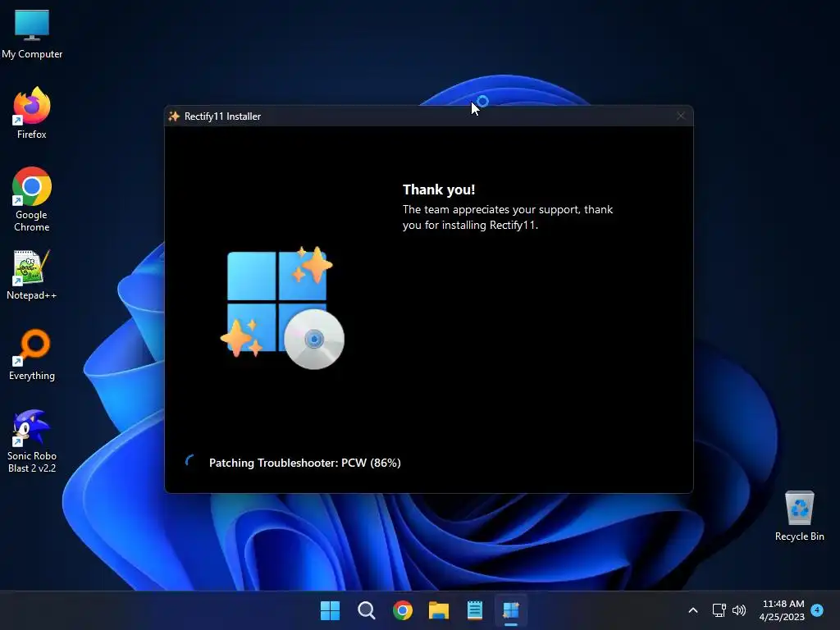
Task: Click the 'Rectify11 Installer' window title text
Action: [222, 116]
